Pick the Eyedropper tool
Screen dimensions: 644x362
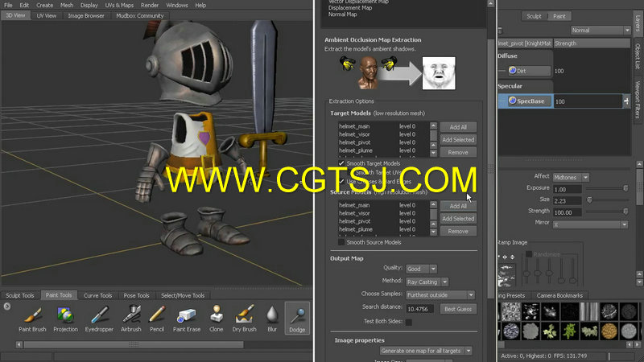point(99,319)
